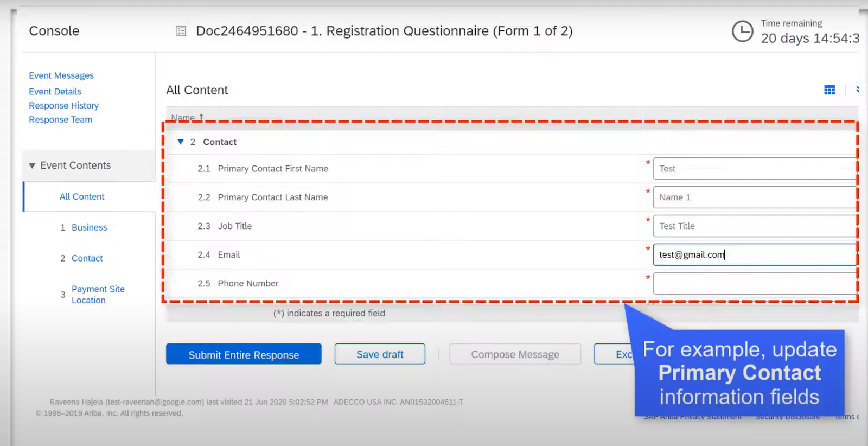Click the Job Title input field
Image resolution: width=868 pixels, height=446 pixels.
pos(755,226)
